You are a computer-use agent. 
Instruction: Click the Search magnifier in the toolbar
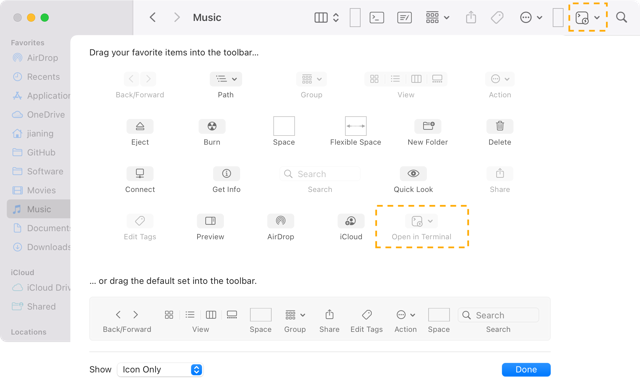621,17
